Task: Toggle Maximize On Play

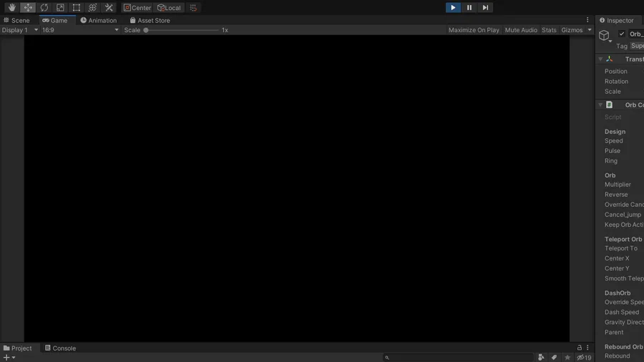Action: pyautogui.click(x=474, y=30)
